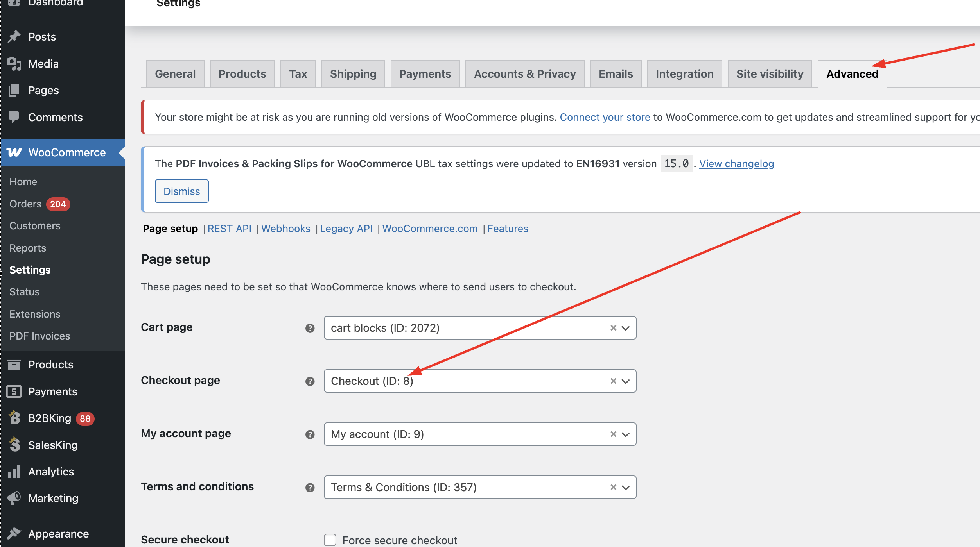Open the Accounts & Privacy tab
980x547 pixels.
[525, 74]
